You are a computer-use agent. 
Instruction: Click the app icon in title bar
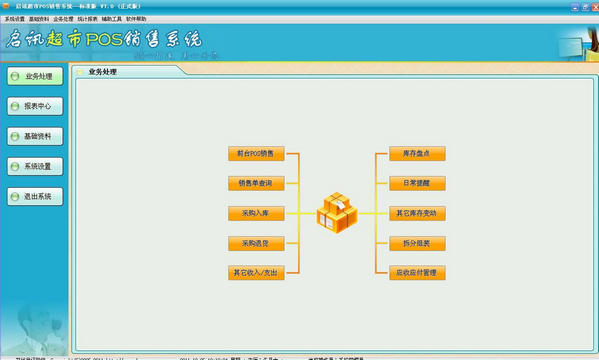coord(6,6)
